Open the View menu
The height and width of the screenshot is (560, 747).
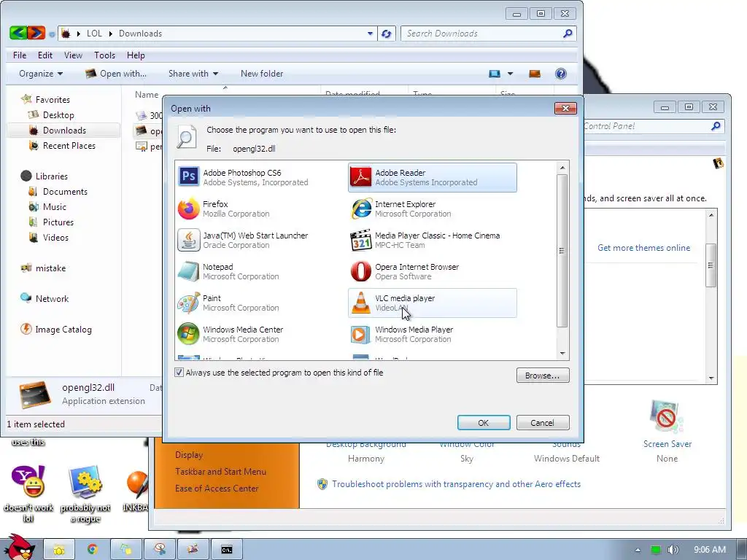pos(74,55)
